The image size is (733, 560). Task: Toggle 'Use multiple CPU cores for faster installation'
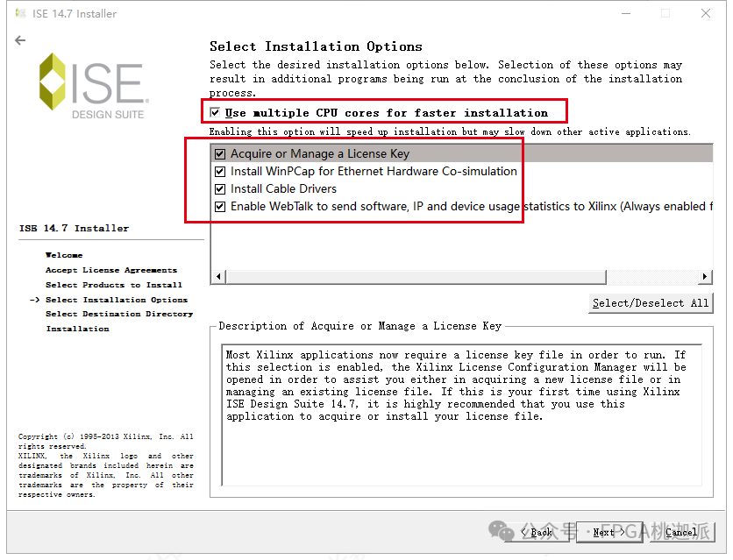pos(213,111)
